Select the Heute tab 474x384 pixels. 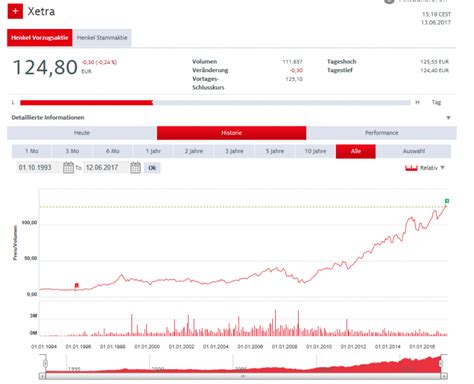(82, 133)
